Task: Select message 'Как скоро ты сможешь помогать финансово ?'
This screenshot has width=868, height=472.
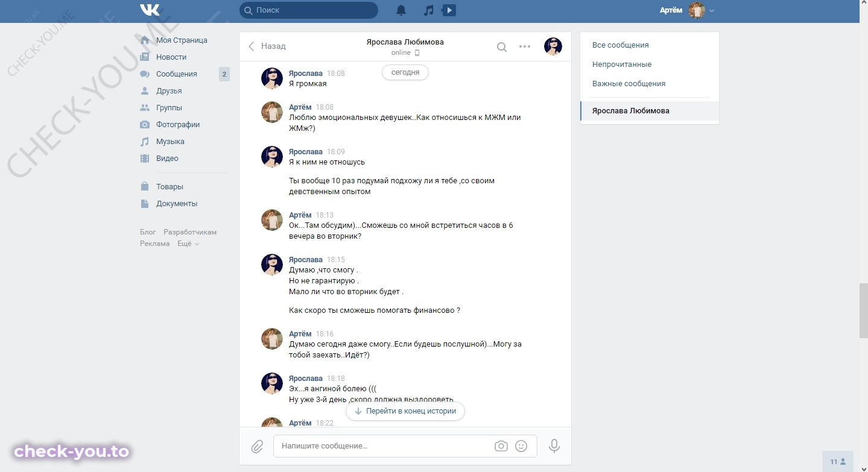Action: (x=375, y=310)
